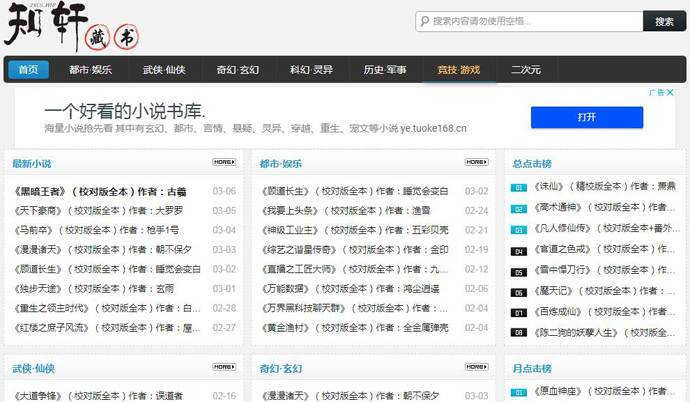The width and height of the screenshot is (690, 402).
Task: Go to 竞技·游戏 category tab
Action: tap(458, 70)
